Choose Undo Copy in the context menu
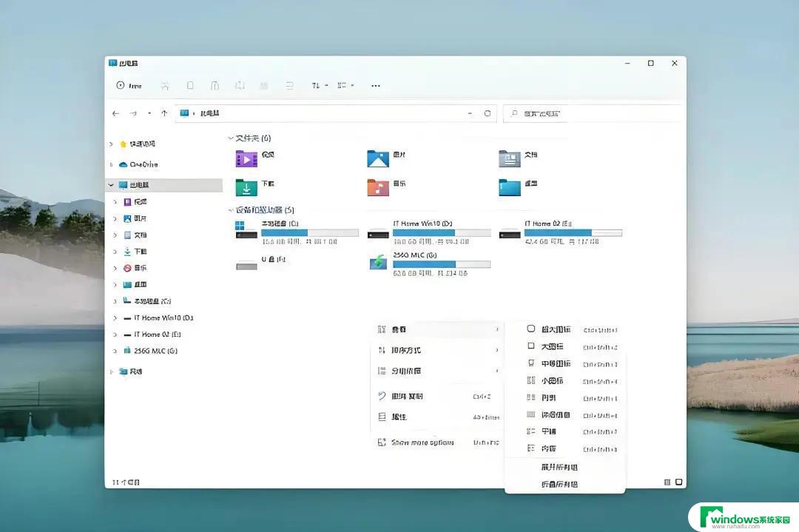 (438, 397)
